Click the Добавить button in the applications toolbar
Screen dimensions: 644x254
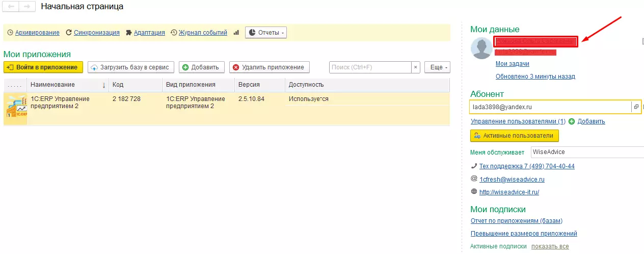tap(202, 67)
